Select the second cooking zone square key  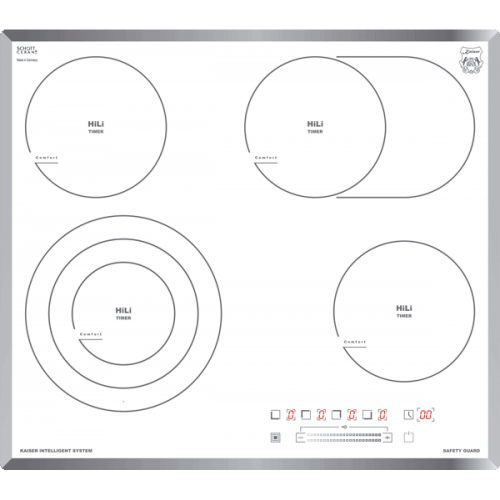[306, 415]
